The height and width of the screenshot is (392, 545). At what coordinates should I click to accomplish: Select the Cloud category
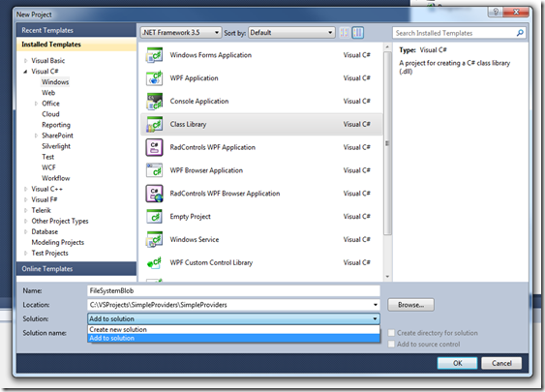pyautogui.click(x=50, y=114)
